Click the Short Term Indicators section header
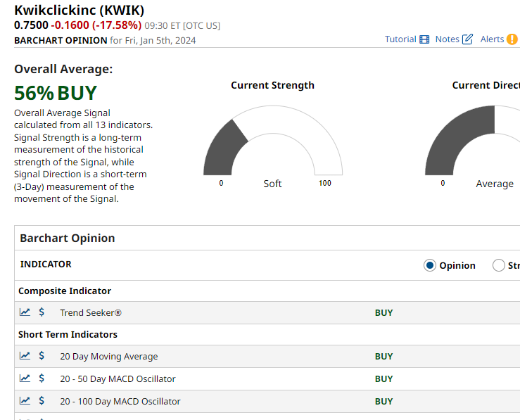520x420 pixels. point(68,334)
